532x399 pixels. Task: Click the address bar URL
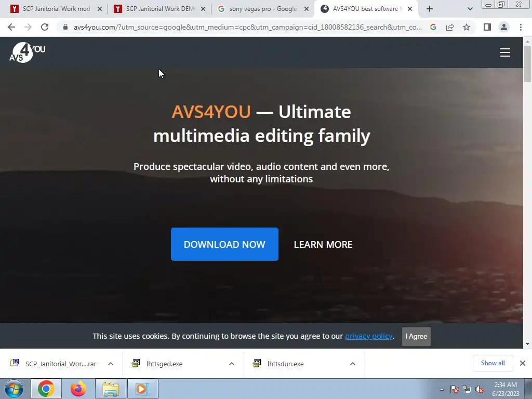pyautogui.click(x=248, y=27)
